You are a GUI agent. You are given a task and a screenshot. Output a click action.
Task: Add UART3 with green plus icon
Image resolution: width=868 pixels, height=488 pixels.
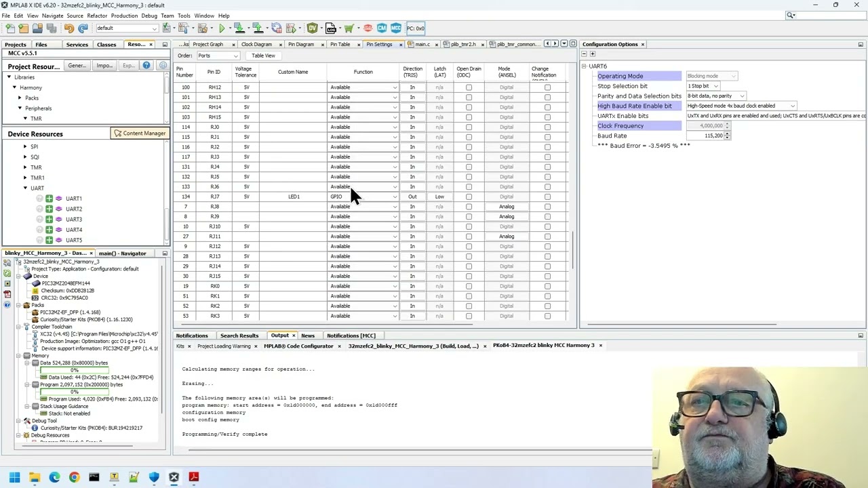coord(49,220)
